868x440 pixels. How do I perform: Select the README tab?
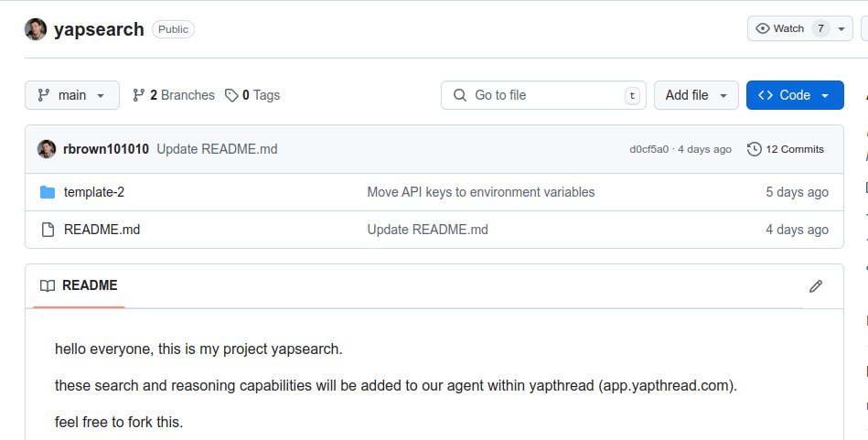[79, 285]
